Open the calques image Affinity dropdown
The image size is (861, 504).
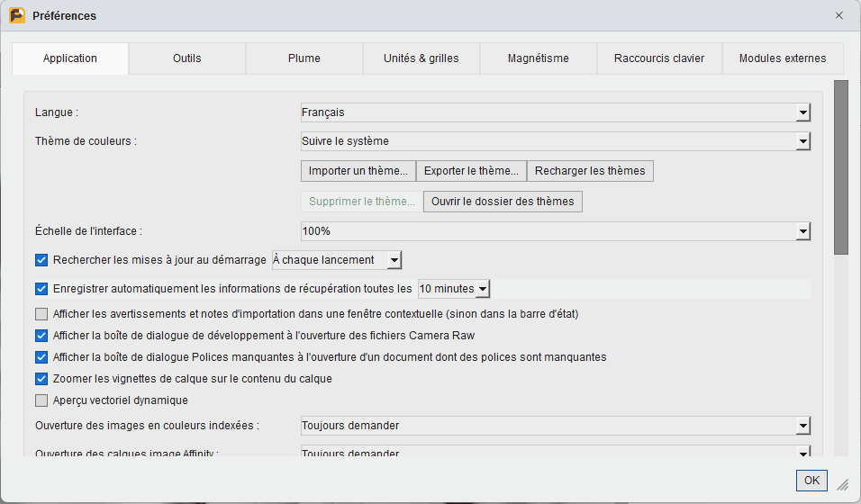click(556, 451)
